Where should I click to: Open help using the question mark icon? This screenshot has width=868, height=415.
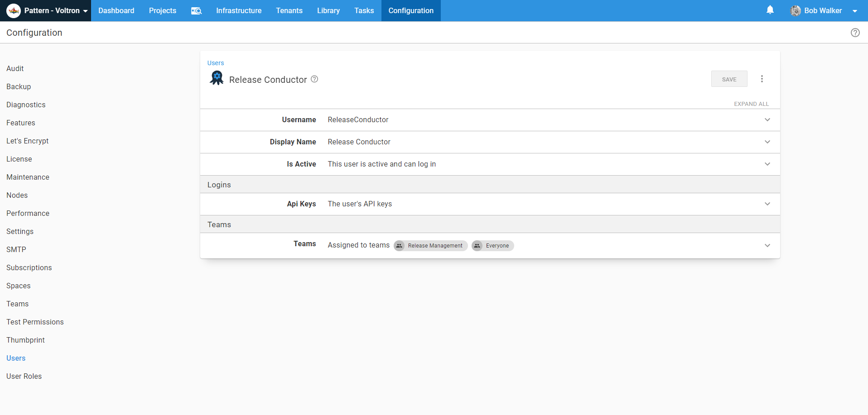855,33
